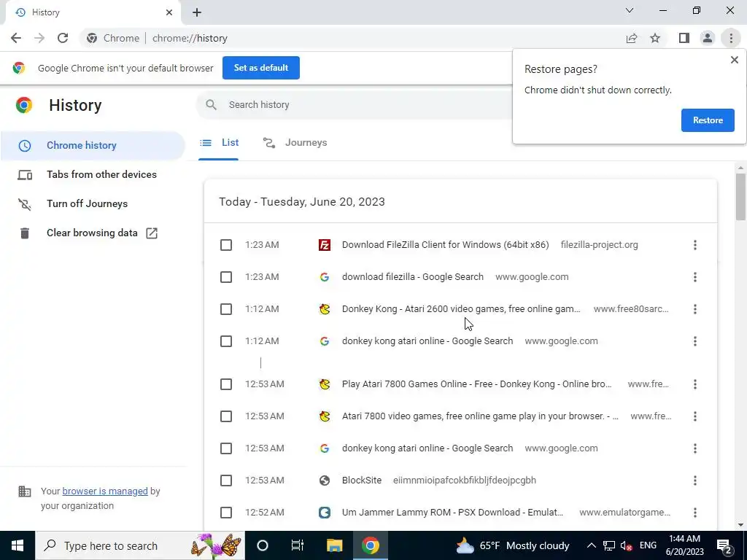Dismiss the Restore pages popup
This screenshot has width=747, height=560.
pos(734,60)
